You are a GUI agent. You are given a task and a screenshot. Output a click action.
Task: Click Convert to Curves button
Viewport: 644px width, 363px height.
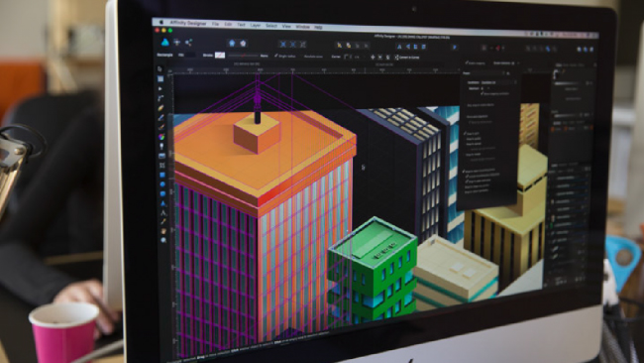point(407,58)
